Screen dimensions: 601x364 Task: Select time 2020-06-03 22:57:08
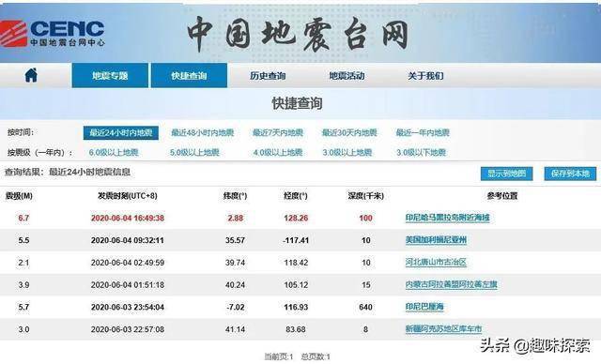point(128,328)
